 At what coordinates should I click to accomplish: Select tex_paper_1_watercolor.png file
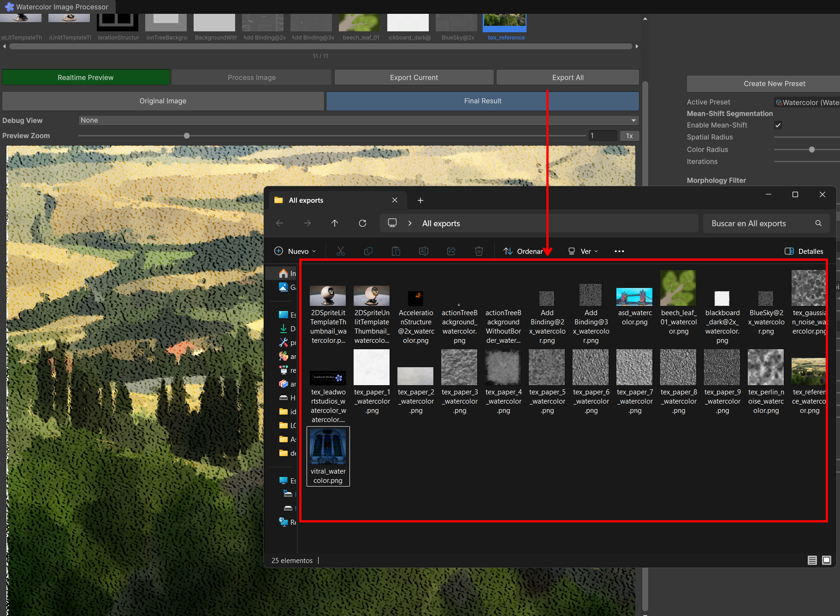[x=372, y=382]
